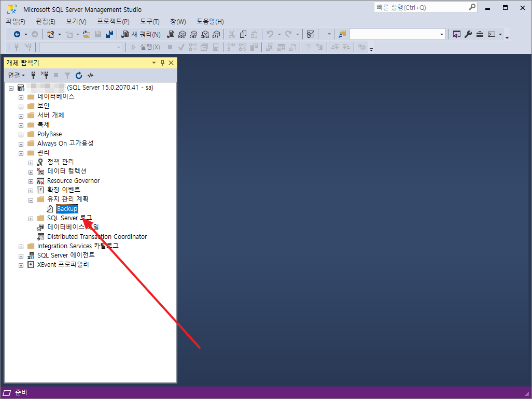Viewport: 532px width, 399px height.
Task: Open the 도구(T) menu
Action: [x=150, y=22]
